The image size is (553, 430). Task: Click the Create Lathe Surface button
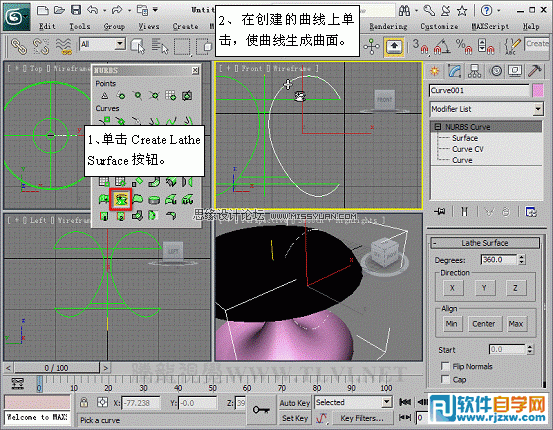click(x=121, y=200)
